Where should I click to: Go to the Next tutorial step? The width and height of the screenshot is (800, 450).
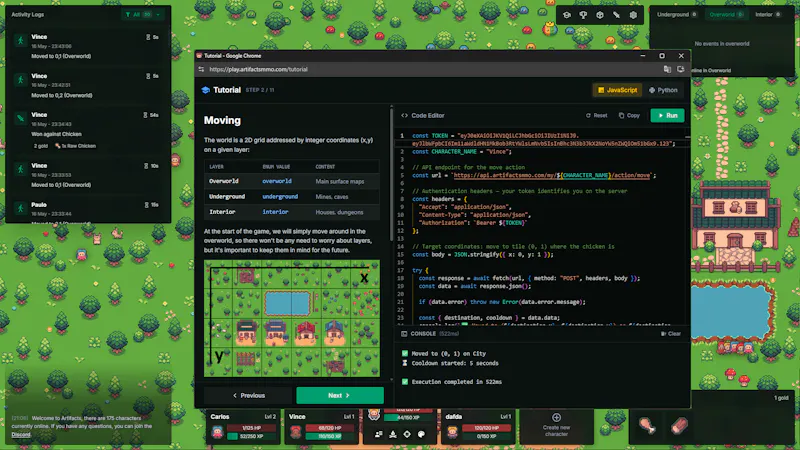(340, 395)
